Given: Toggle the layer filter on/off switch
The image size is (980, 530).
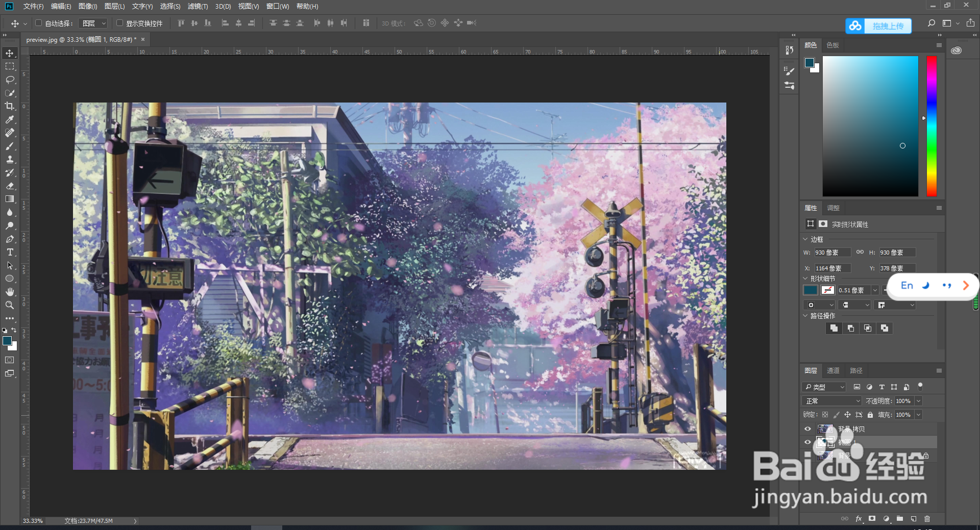Looking at the screenshot, I should click(920, 386).
